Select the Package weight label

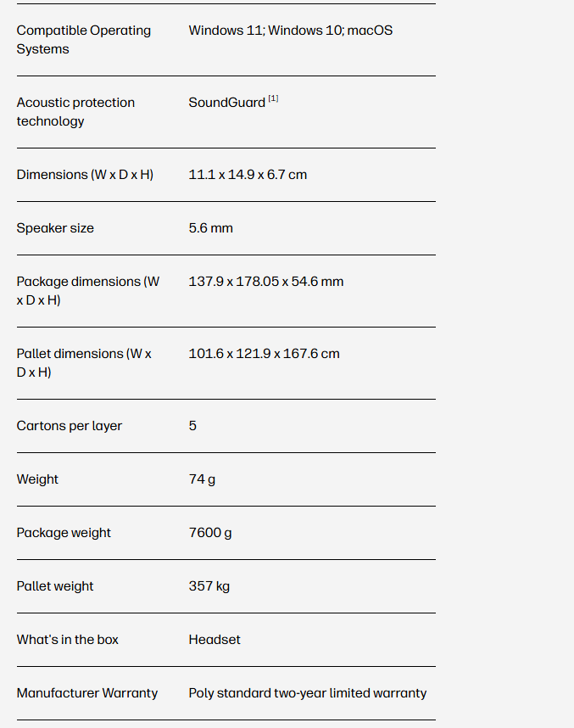(64, 533)
